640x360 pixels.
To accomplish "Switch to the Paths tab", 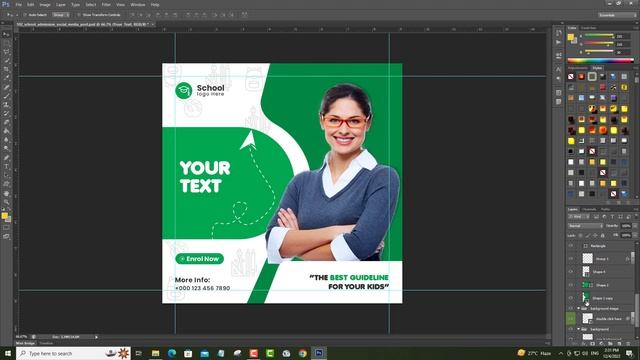I will pyautogui.click(x=605, y=209).
